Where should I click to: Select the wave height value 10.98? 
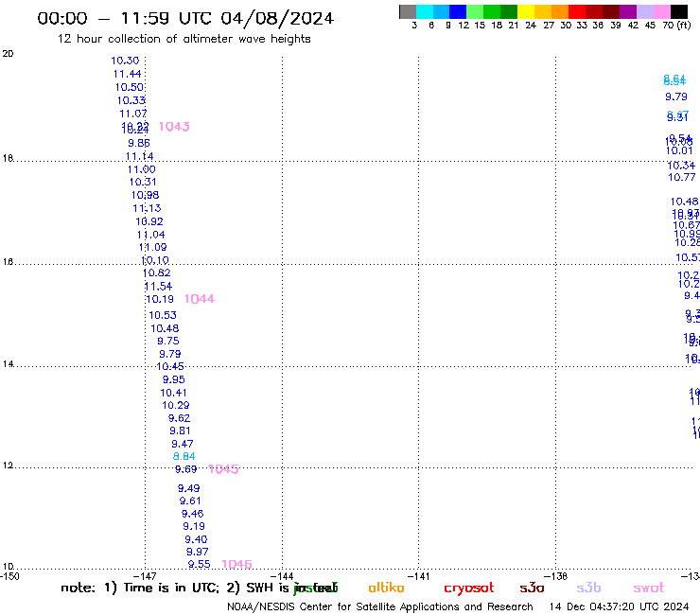(145, 195)
